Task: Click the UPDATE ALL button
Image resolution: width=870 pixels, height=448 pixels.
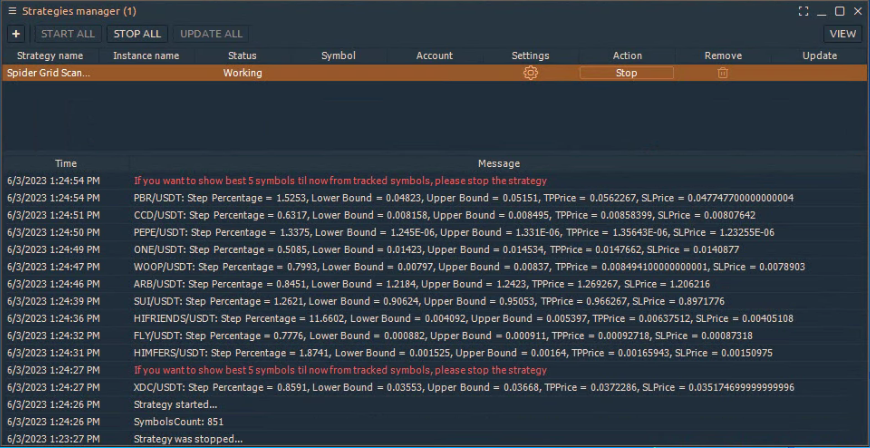Action: tap(211, 34)
